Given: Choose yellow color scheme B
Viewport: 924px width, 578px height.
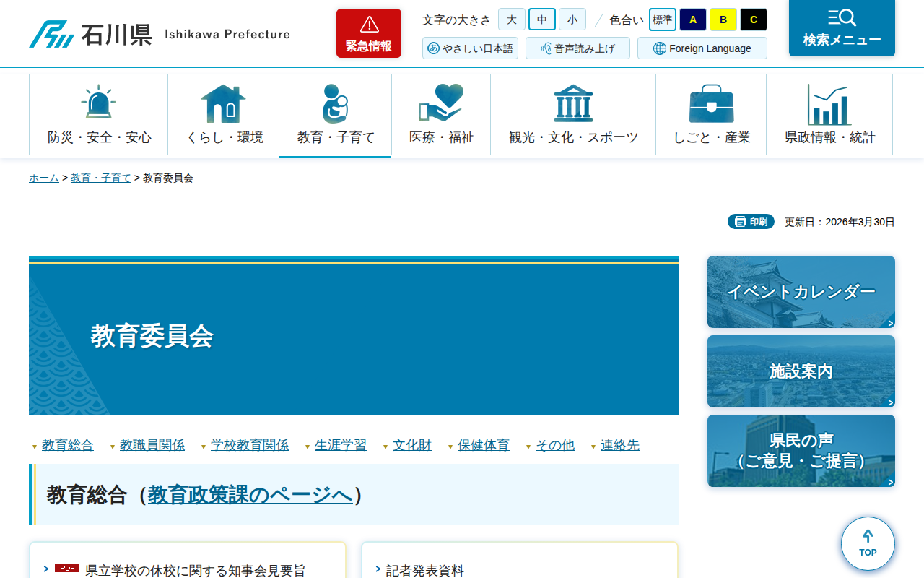Looking at the screenshot, I should [x=723, y=20].
